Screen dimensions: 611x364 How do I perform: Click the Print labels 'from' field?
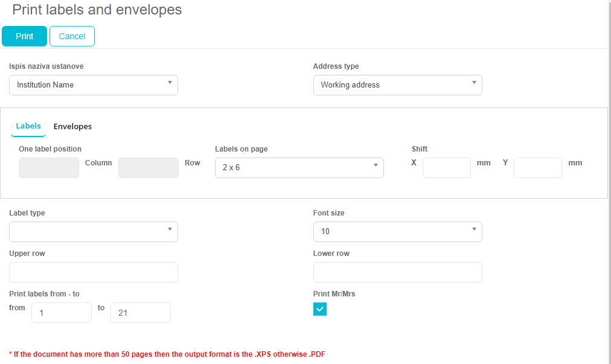[x=61, y=313]
